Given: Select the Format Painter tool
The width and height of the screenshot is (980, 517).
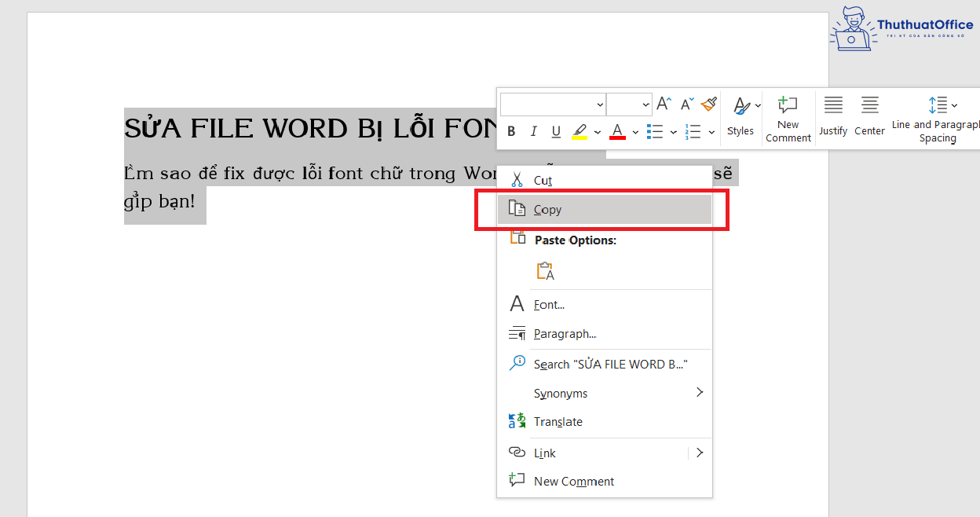Looking at the screenshot, I should [x=708, y=103].
